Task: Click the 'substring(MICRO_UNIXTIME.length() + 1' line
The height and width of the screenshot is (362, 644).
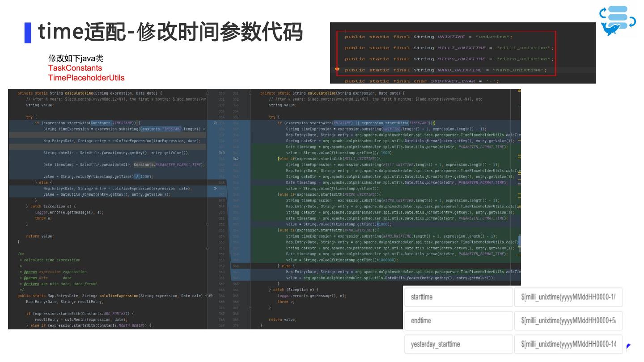Action: [393, 200]
